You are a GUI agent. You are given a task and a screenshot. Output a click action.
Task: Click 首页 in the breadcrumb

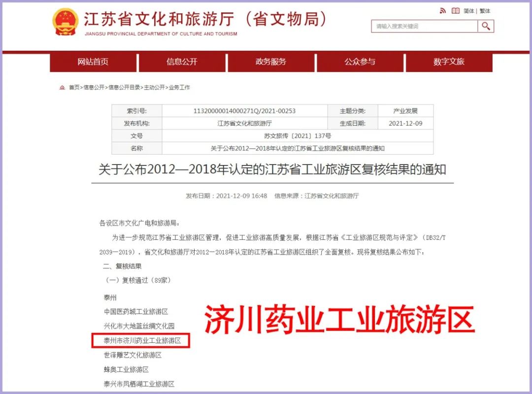pyautogui.click(x=74, y=88)
